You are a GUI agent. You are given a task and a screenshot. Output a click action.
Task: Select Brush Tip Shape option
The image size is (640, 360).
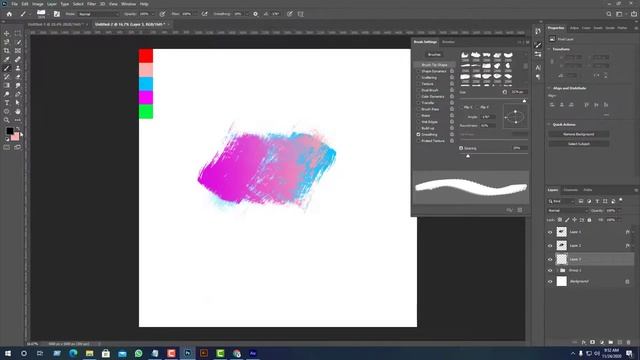434,65
